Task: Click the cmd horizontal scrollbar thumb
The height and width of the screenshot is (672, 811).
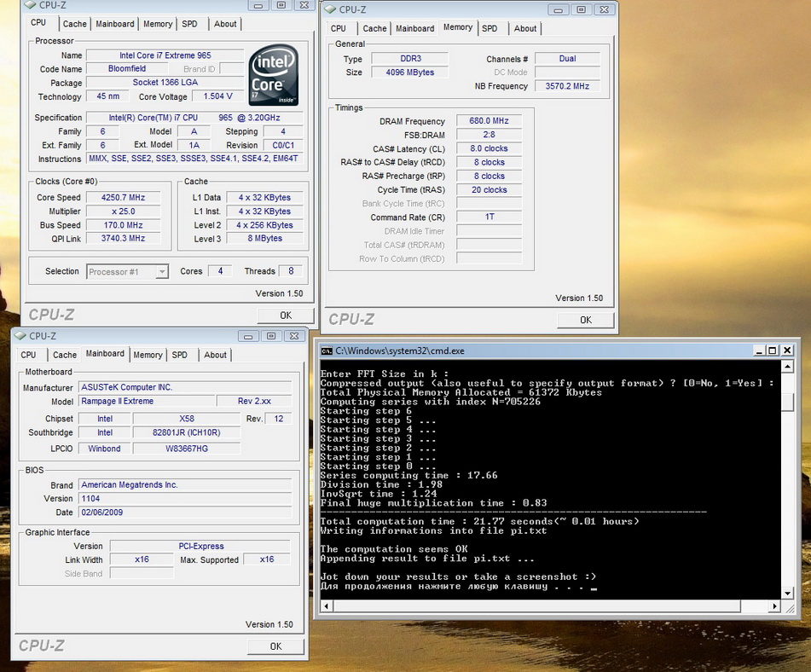Action: pyautogui.click(x=537, y=605)
